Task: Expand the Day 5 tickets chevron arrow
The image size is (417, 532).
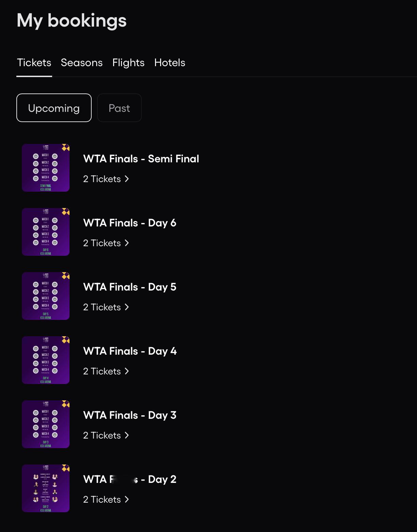Action: pos(127,307)
